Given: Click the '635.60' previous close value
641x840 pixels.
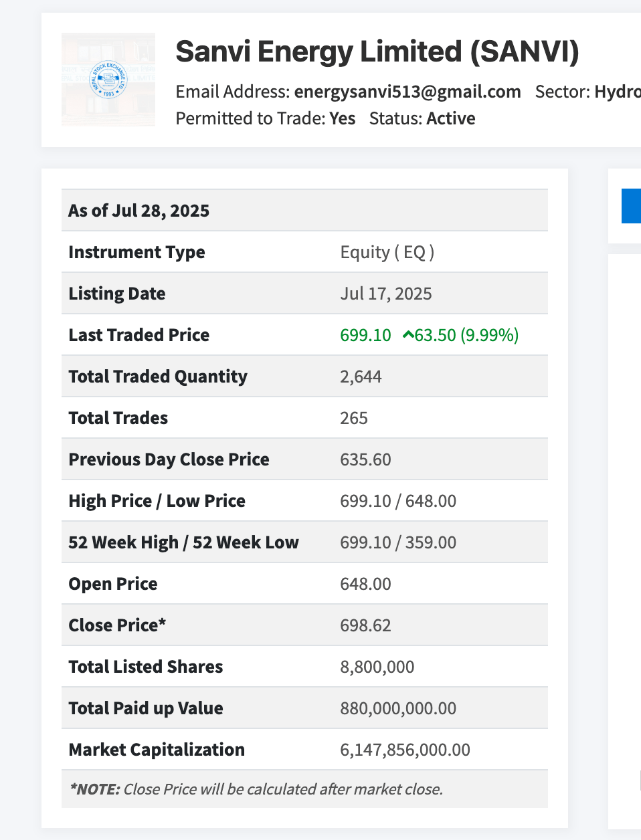Looking at the screenshot, I should (x=366, y=459).
